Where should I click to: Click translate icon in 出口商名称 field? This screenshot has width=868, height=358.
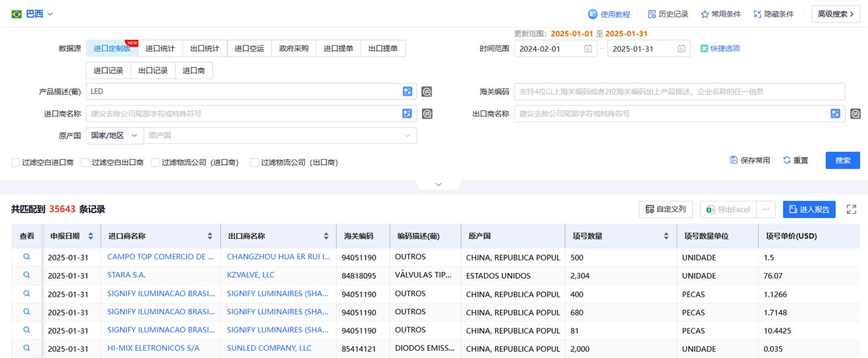[x=835, y=114]
